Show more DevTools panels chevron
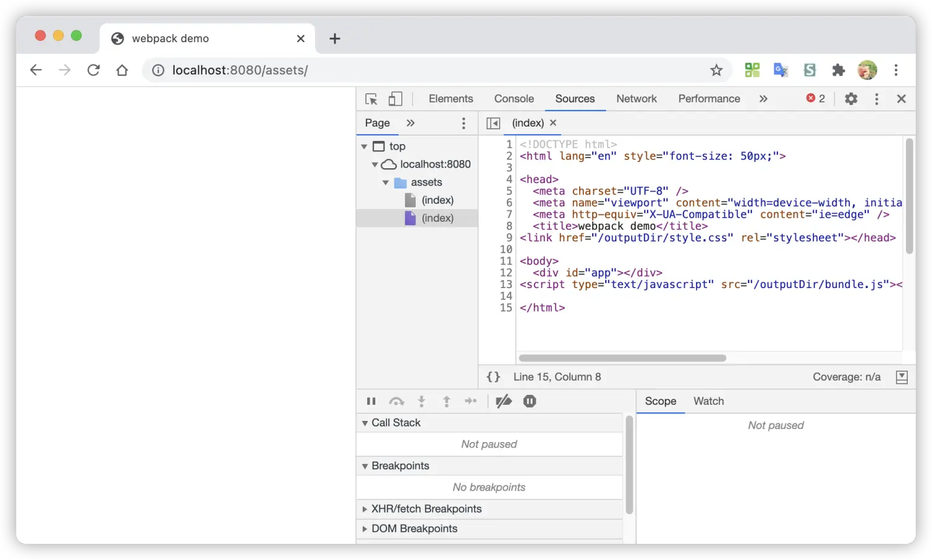Viewport: 932px width, 560px height. click(763, 99)
